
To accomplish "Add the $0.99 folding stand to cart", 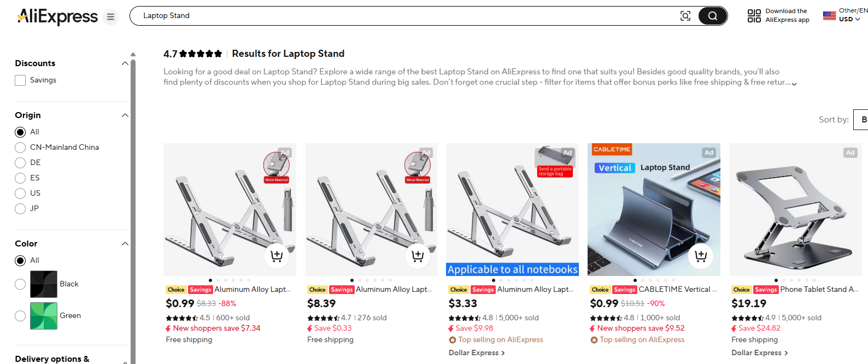I will (276, 256).
